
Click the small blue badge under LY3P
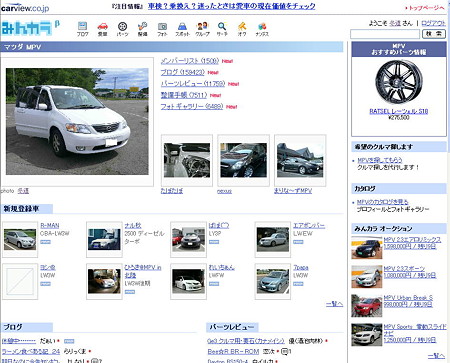[214, 242]
